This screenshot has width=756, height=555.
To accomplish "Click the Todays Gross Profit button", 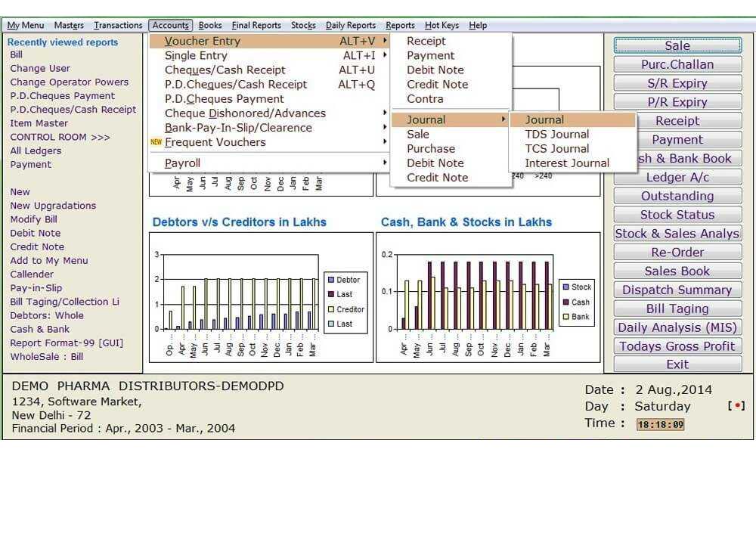I will (677, 346).
